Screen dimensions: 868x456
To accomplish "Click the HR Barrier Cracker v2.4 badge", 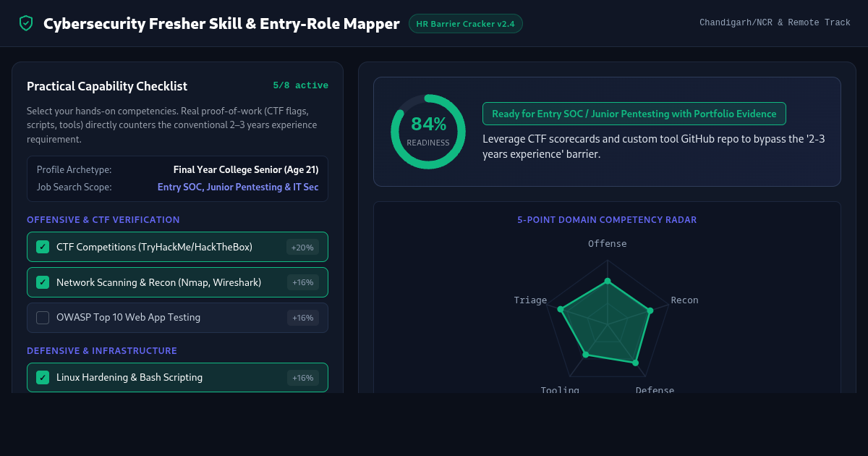I will coord(466,24).
